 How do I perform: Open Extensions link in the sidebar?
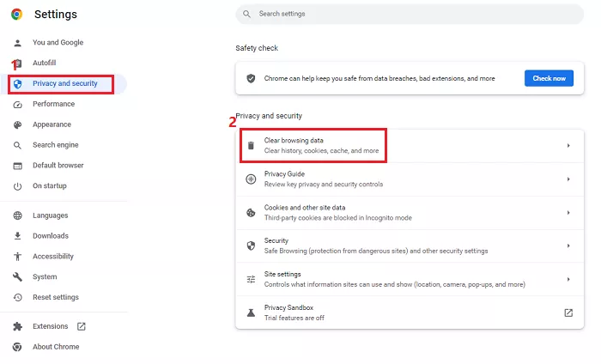pos(50,326)
